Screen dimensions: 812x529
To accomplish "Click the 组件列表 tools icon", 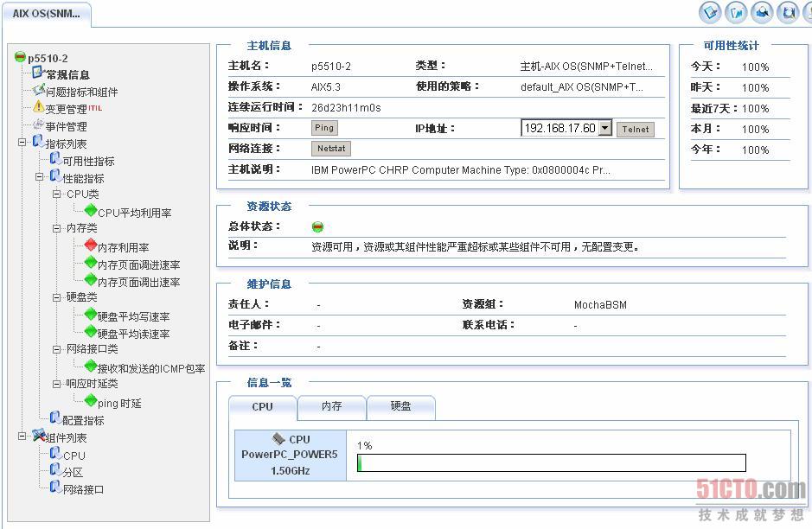I will 39,435.
